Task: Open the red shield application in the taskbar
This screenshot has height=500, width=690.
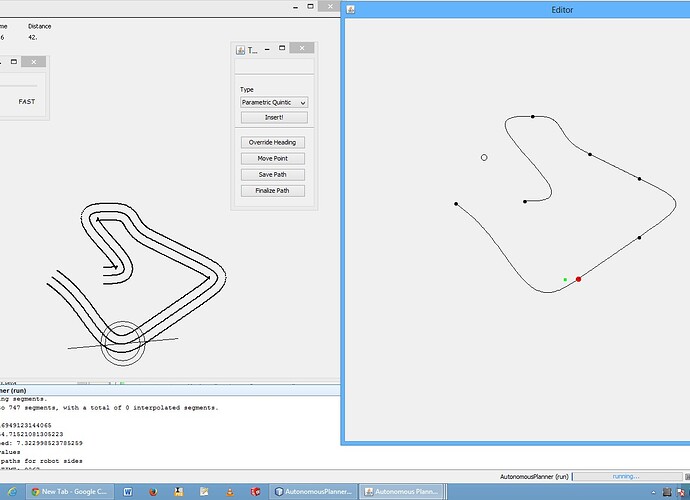Action: click(255, 492)
